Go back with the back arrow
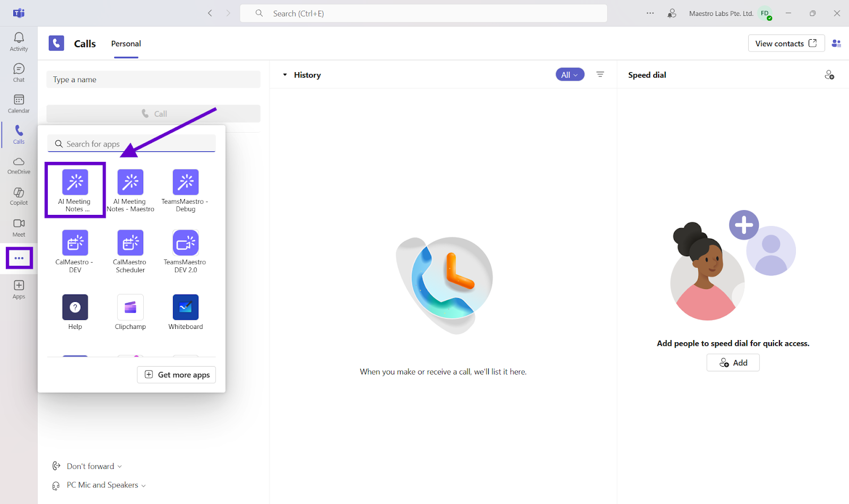This screenshot has width=849, height=504. coord(210,13)
